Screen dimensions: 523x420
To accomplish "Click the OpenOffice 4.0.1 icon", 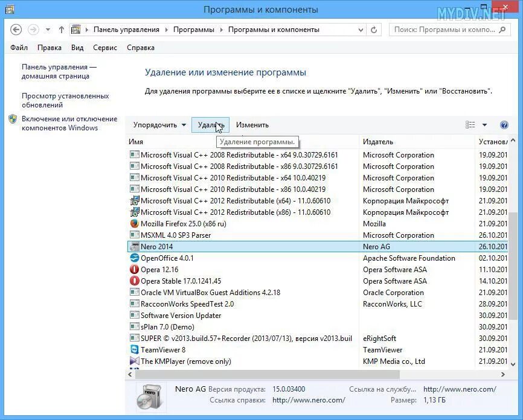I will [135, 258].
